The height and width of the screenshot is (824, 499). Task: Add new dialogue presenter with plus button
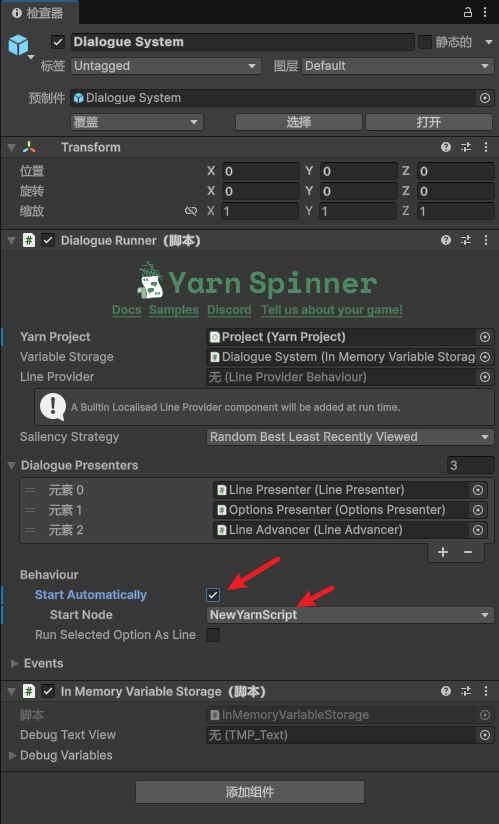[443, 552]
